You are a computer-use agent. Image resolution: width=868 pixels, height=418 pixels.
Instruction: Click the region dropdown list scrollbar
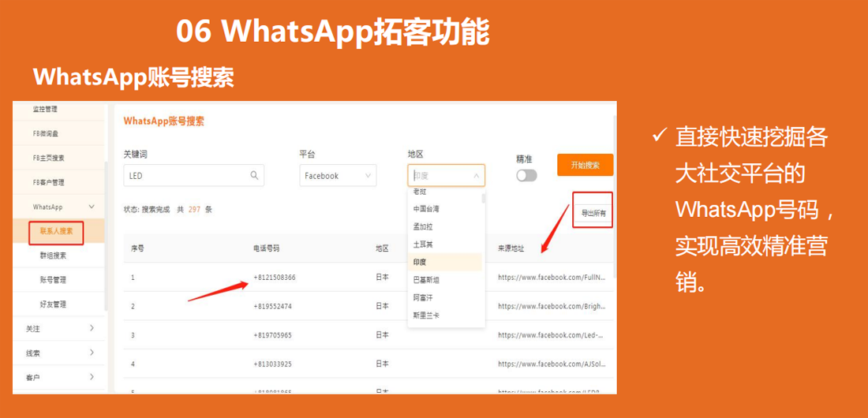pos(483,199)
